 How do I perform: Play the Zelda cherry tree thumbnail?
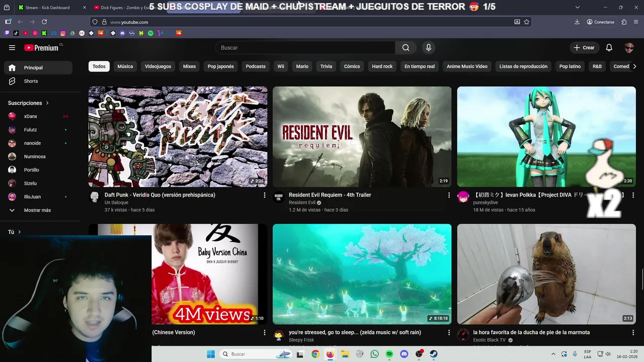pyautogui.click(x=362, y=274)
